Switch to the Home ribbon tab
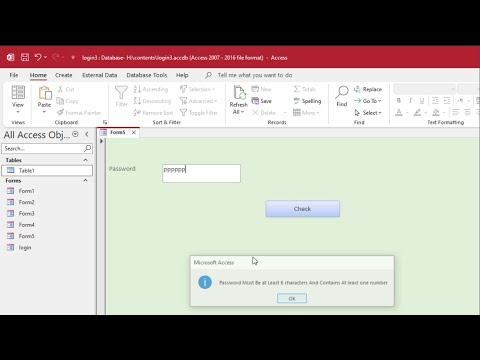Viewport: 480px width, 360px height. [x=38, y=75]
